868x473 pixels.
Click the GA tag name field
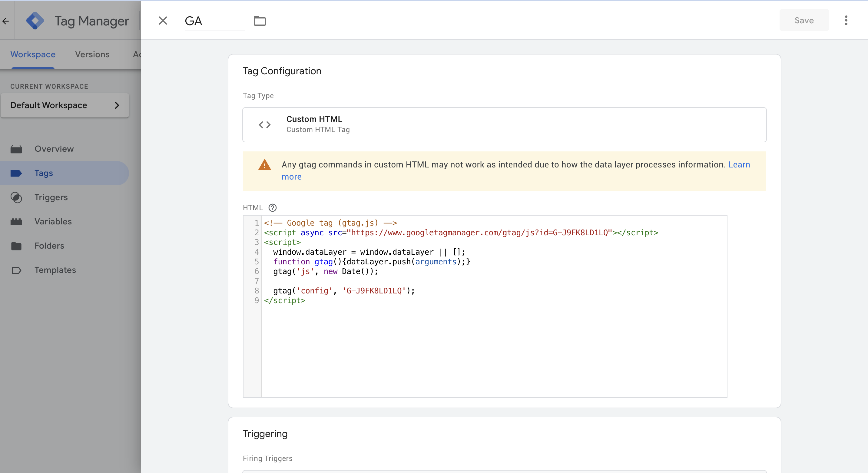[x=214, y=21]
